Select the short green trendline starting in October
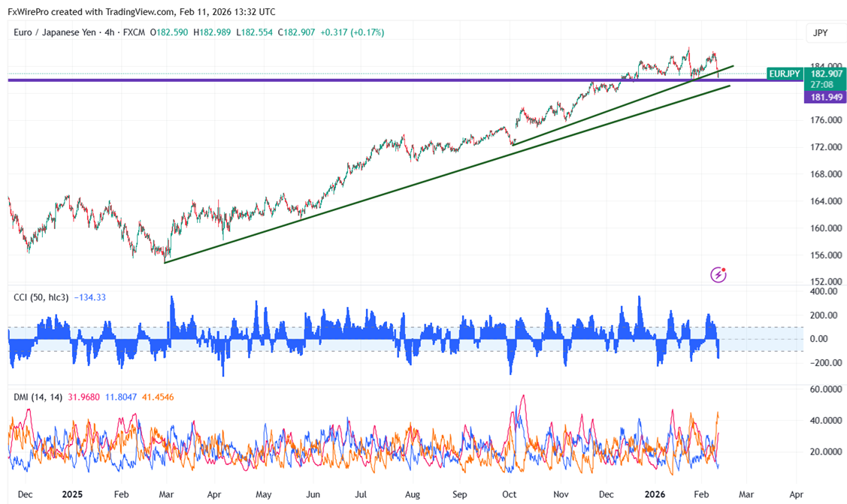Viewport: 847px width, 504px height. point(623,105)
